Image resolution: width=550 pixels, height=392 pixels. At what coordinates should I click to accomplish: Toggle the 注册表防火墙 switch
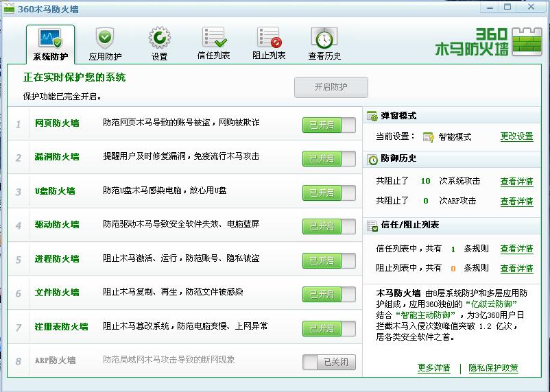pyautogui.click(x=329, y=328)
